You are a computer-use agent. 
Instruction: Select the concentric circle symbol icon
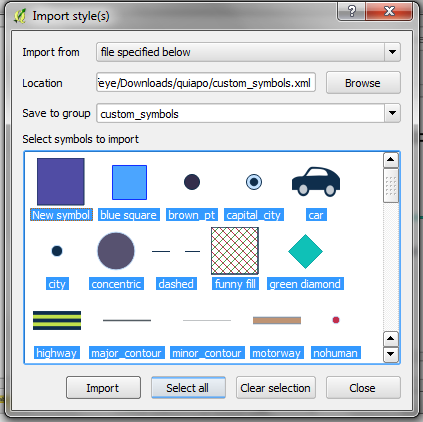(116, 251)
